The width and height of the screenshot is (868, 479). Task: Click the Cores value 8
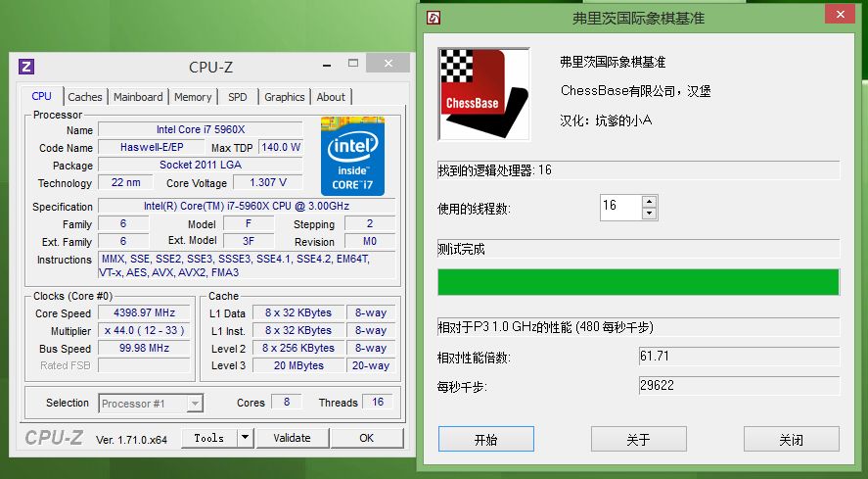[286, 402]
